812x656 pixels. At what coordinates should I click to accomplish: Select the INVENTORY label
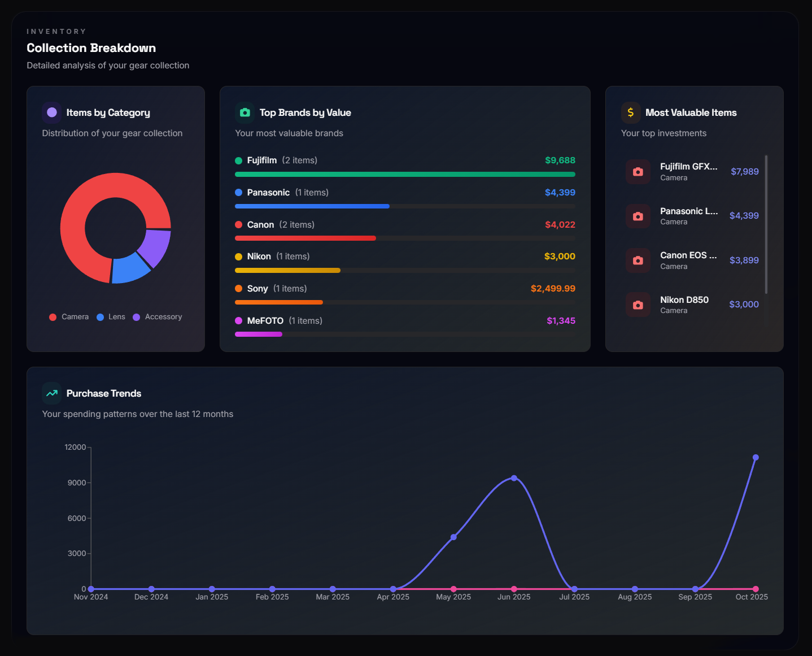pyautogui.click(x=56, y=31)
